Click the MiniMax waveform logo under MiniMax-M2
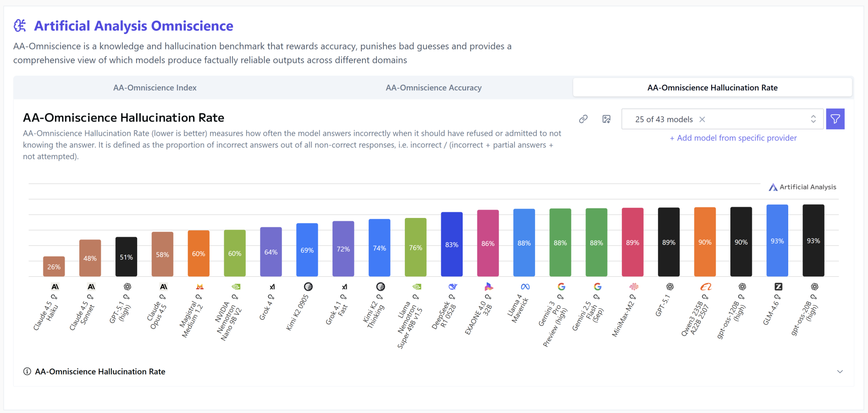Viewport: 868px width, 413px height. [634, 287]
